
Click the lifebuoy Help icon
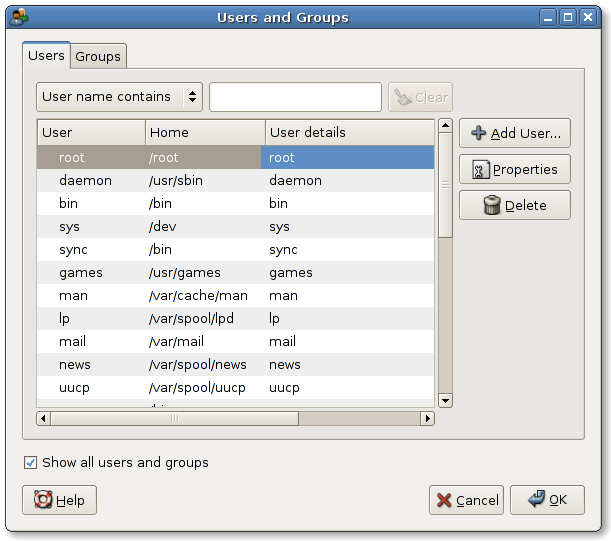pyautogui.click(x=43, y=500)
